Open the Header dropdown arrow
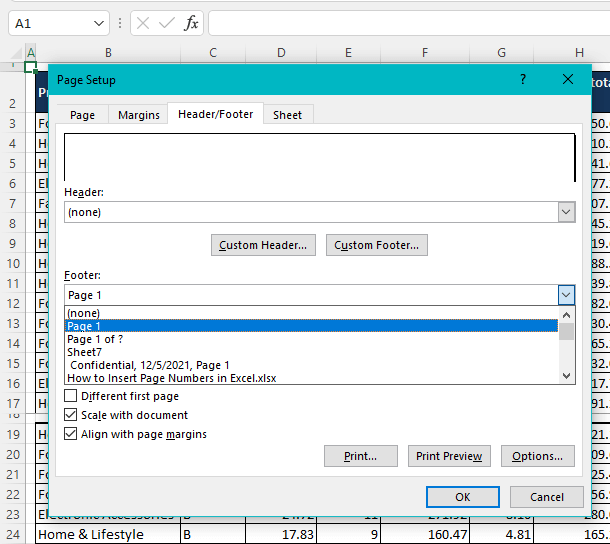This screenshot has width=610, height=544. [x=566, y=212]
